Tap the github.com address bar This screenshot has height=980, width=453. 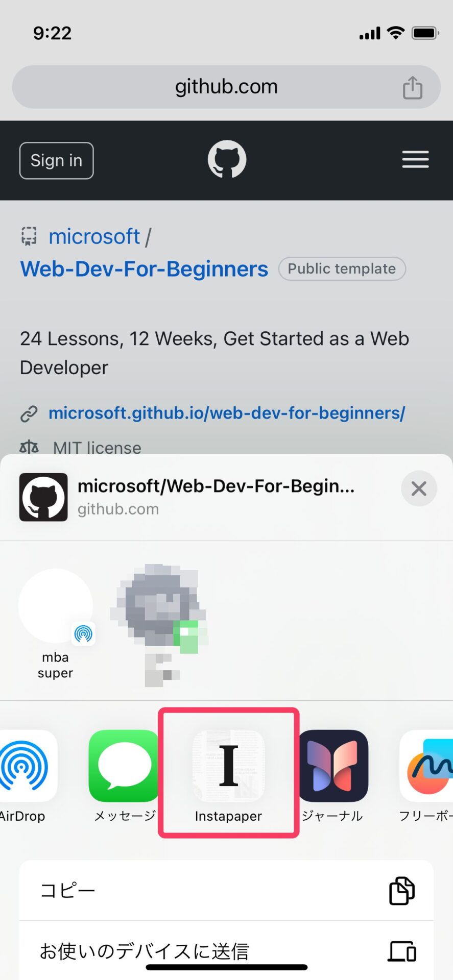coord(226,87)
